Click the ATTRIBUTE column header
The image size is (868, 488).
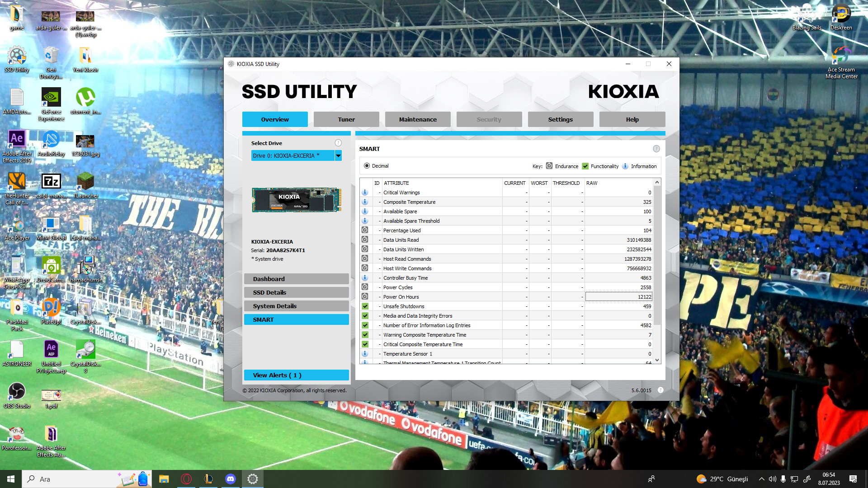[396, 183]
